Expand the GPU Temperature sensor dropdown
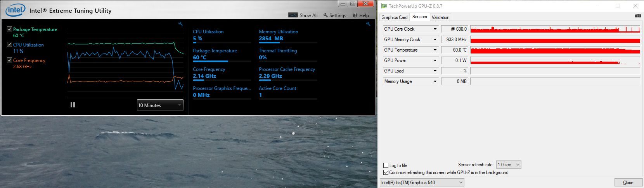 [x=435, y=50]
